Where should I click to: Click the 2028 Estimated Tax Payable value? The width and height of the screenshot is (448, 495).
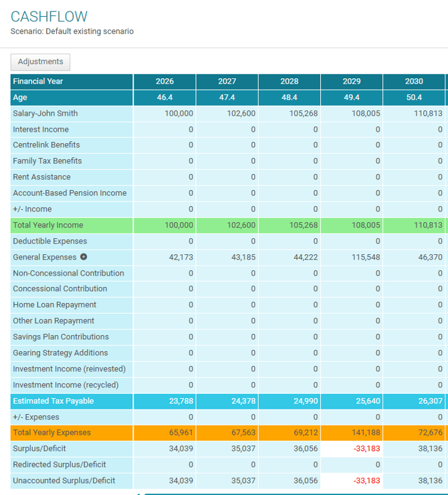point(304,401)
